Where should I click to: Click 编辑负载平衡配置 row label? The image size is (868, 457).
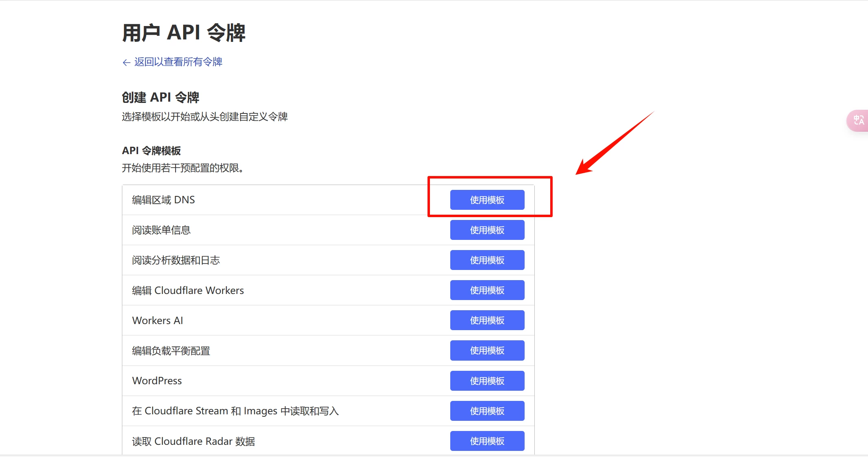pyautogui.click(x=171, y=351)
